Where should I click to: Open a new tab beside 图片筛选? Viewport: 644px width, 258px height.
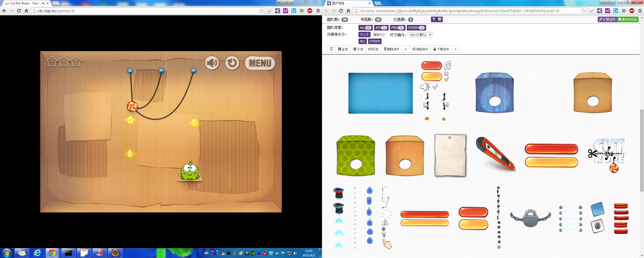pyautogui.click(x=378, y=3)
